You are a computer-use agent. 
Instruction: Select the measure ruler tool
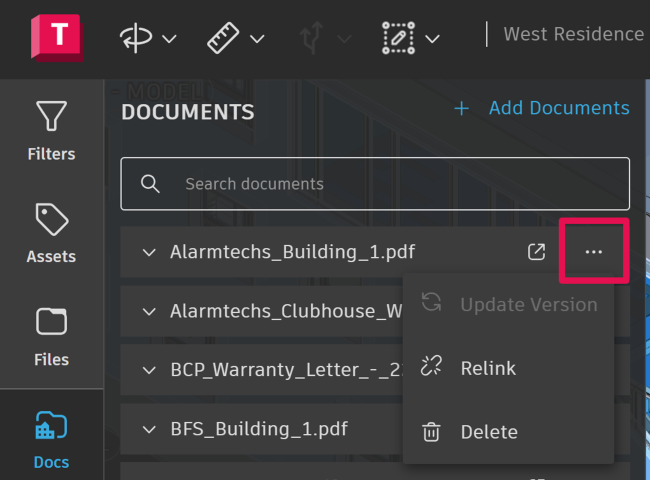click(222, 38)
